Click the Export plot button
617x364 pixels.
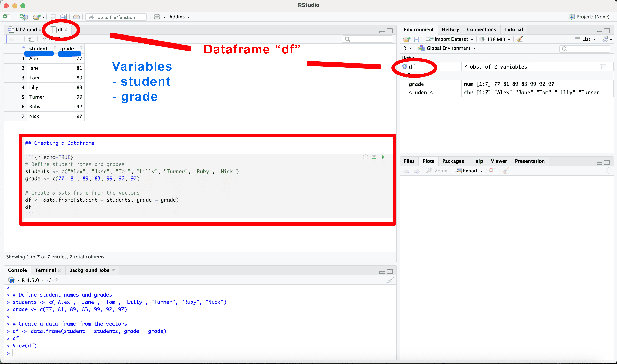(469, 171)
